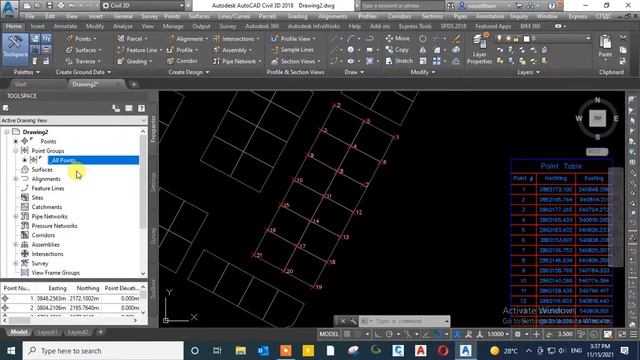The height and width of the screenshot is (360, 640).
Task: Switch to the Layout1 tab
Action: point(47,332)
